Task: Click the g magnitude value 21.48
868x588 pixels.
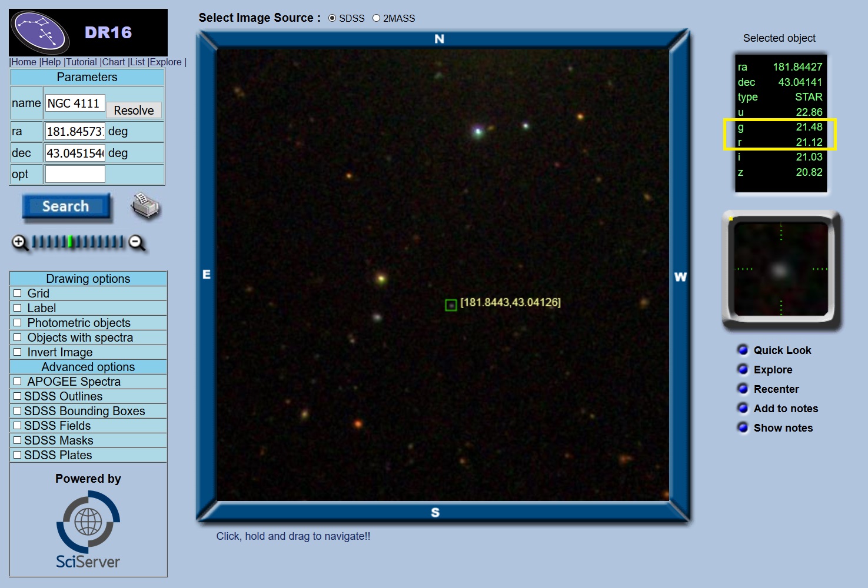Action: click(809, 127)
